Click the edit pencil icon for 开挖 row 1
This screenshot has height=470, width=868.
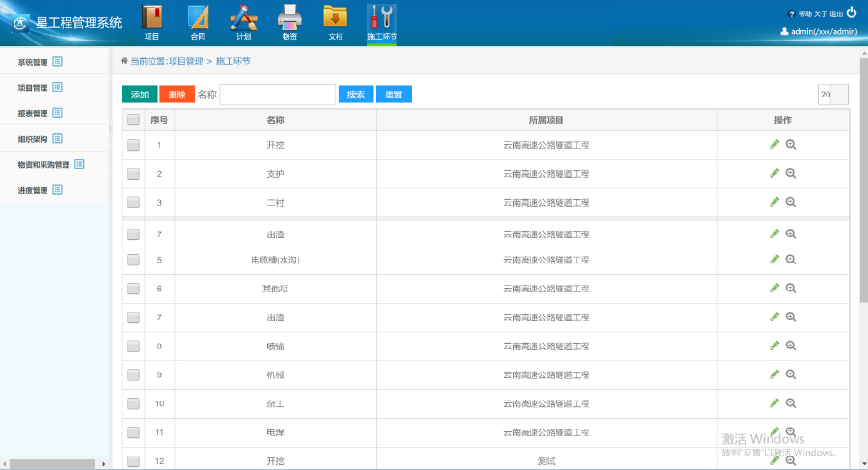point(774,145)
